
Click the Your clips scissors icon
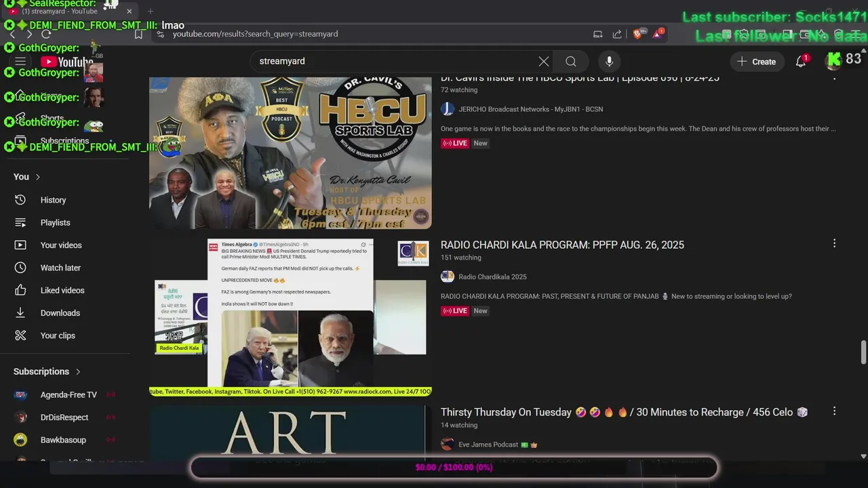pos(20,335)
